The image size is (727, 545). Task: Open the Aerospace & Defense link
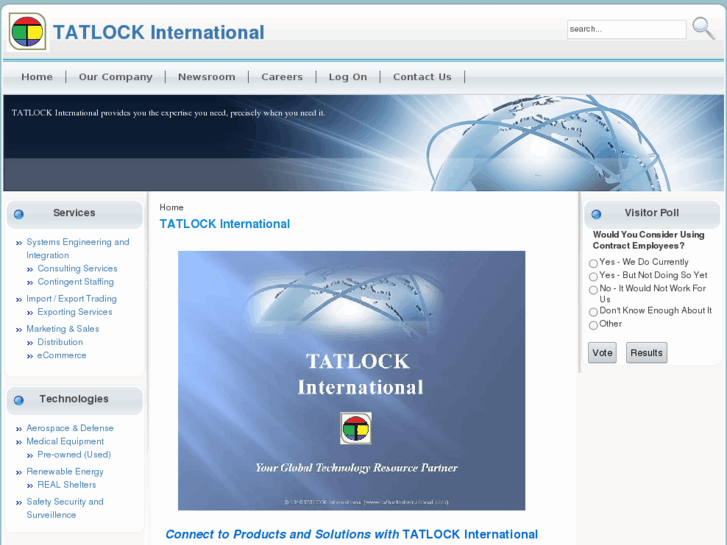tap(70, 428)
